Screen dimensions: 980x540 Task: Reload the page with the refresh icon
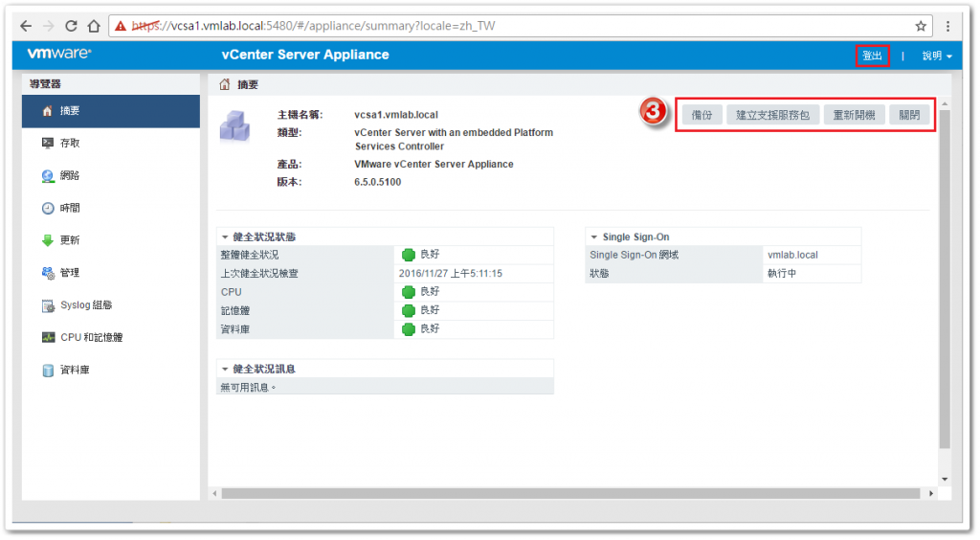click(71, 26)
